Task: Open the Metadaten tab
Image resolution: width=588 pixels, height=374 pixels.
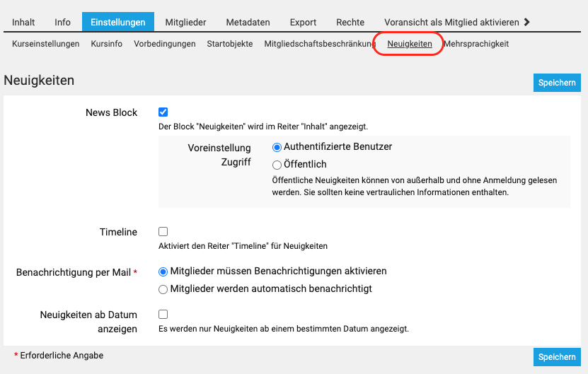Action: tap(248, 23)
